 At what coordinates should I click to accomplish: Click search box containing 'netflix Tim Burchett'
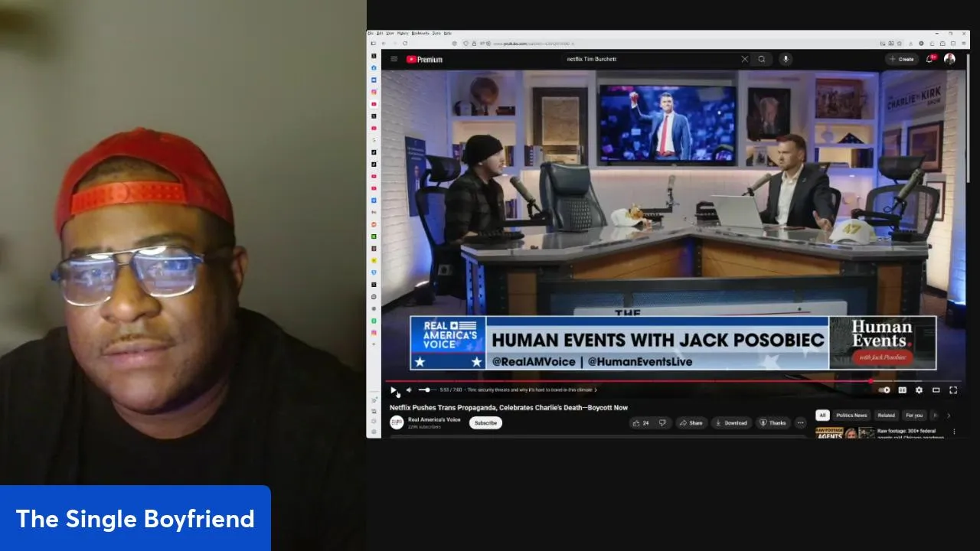pyautogui.click(x=651, y=59)
